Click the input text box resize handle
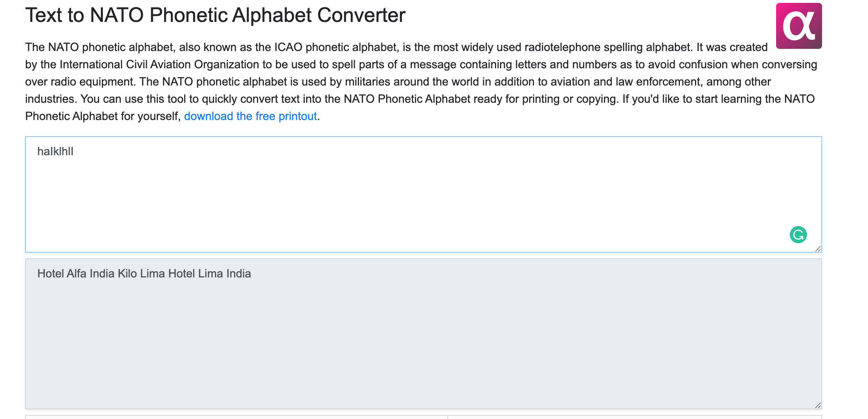This screenshot has width=868, height=419. coord(818,248)
